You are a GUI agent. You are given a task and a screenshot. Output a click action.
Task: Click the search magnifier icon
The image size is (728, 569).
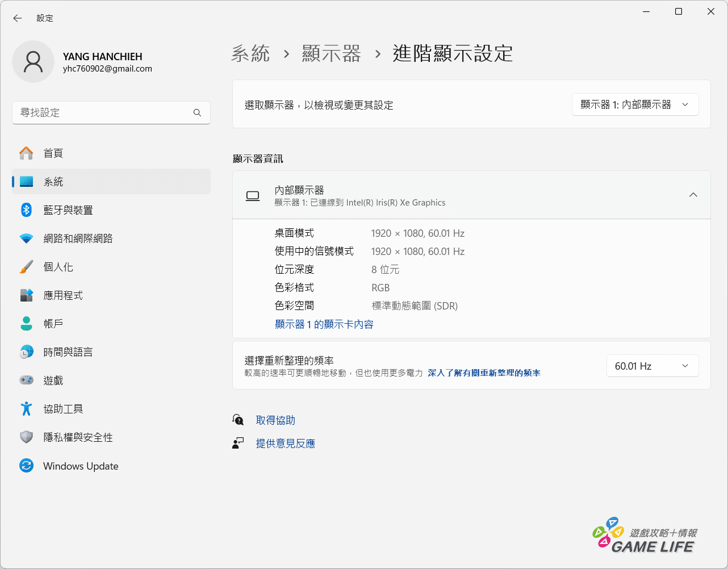pos(197,113)
